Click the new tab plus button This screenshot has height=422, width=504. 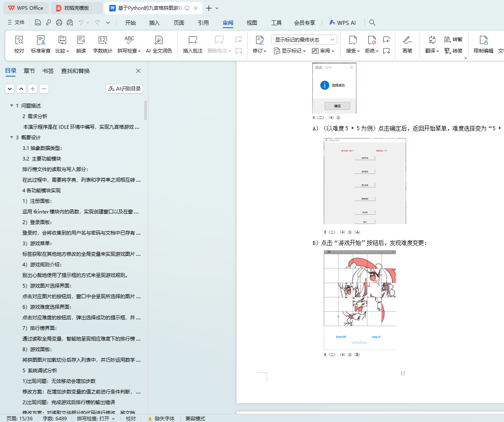click(209, 8)
